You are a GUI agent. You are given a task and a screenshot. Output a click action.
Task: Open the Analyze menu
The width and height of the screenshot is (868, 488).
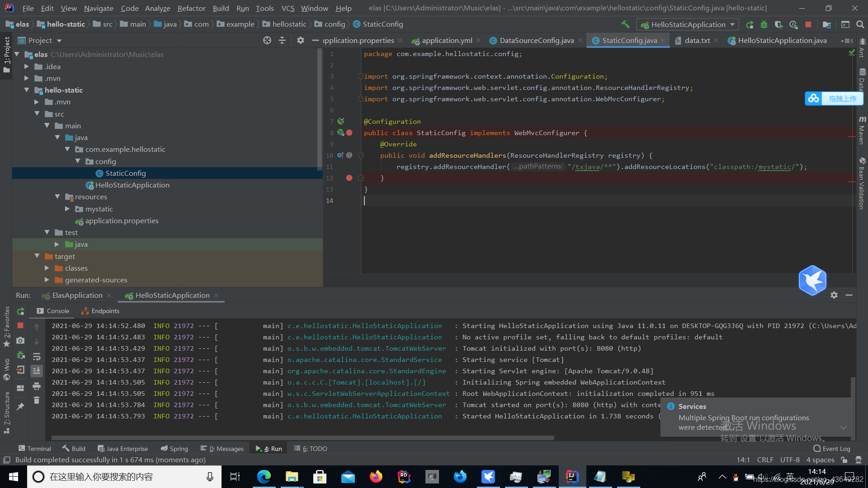pyautogui.click(x=157, y=8)
